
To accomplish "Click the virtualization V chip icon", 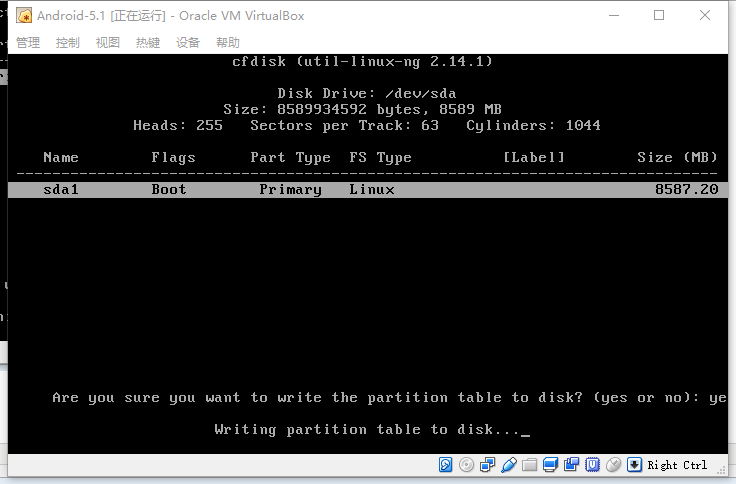I will [592, 465].
